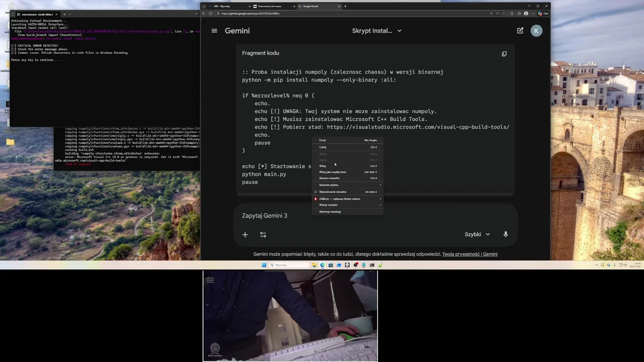Open the terminal icon on the taskbar
Image resolution: width=644 pixels, height=362 pixels.
click(x=372, y=265)
